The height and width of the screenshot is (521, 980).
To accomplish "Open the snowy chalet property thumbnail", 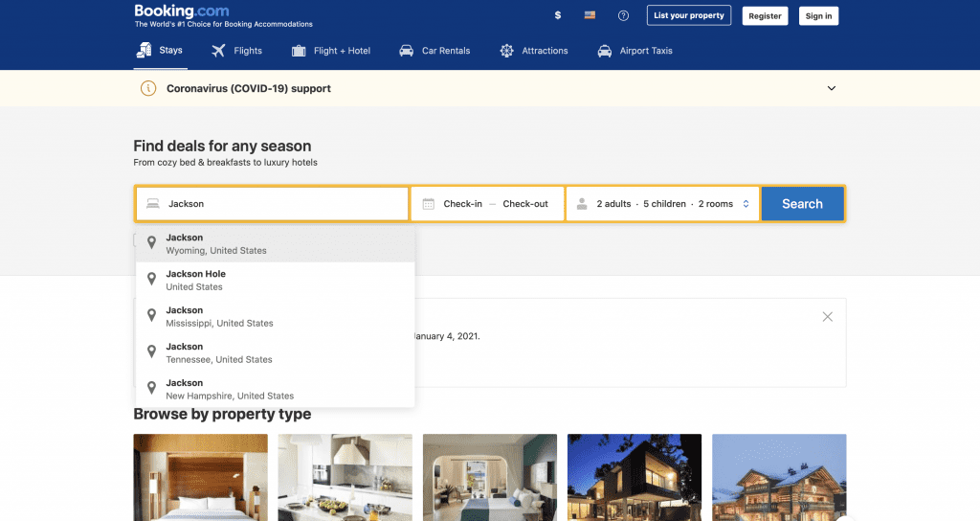I will pos(779,477).
